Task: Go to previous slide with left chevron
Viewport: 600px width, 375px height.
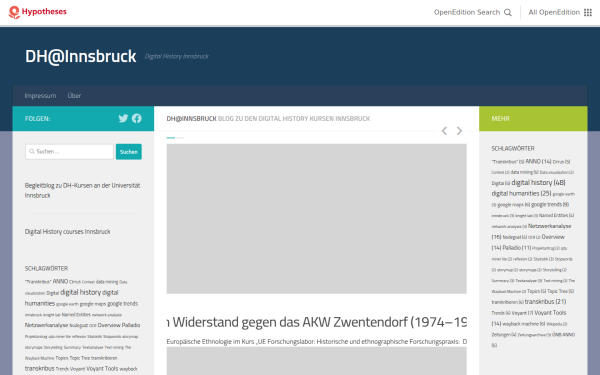Action: [444, 131]
